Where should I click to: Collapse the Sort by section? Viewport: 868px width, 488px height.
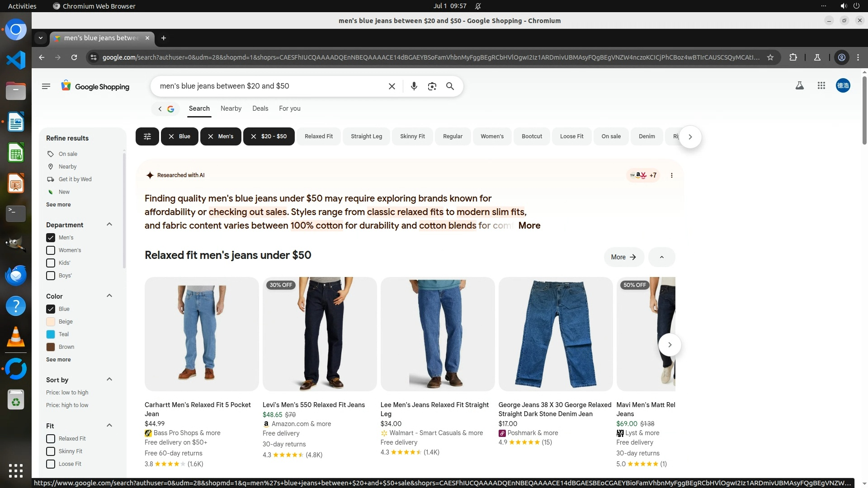pyautogui.click(x=109, y=380)
